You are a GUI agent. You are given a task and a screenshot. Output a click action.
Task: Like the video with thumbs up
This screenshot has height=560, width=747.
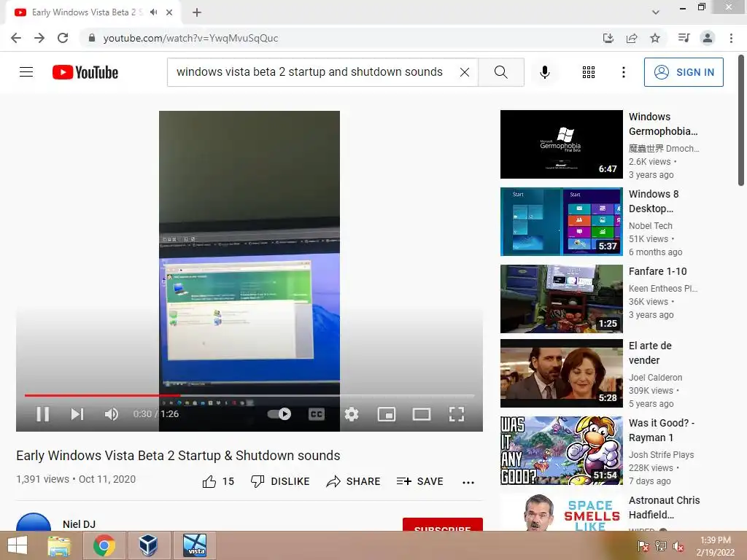coord(218,481)
